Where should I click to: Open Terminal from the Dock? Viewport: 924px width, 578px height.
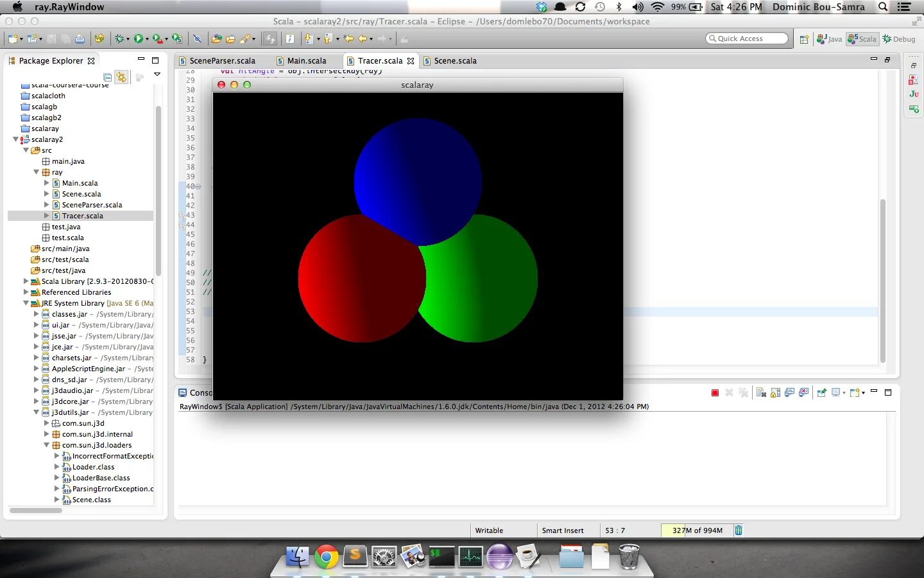[441, 557]
